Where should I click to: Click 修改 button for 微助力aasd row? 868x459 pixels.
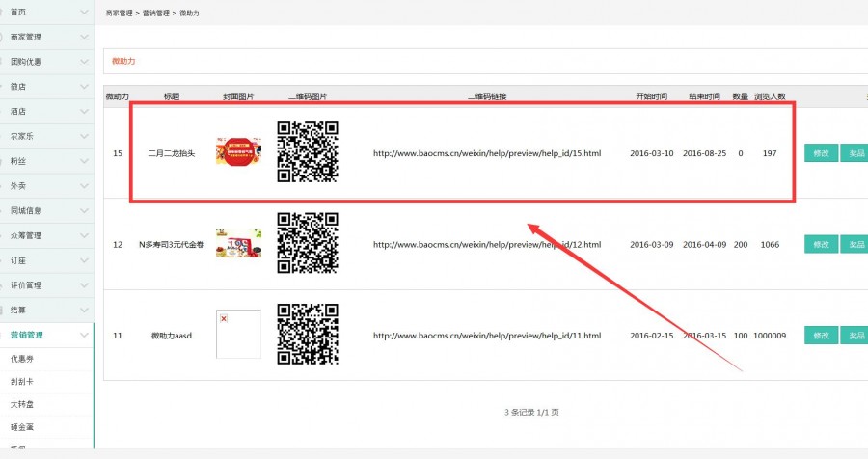point(821,336)
